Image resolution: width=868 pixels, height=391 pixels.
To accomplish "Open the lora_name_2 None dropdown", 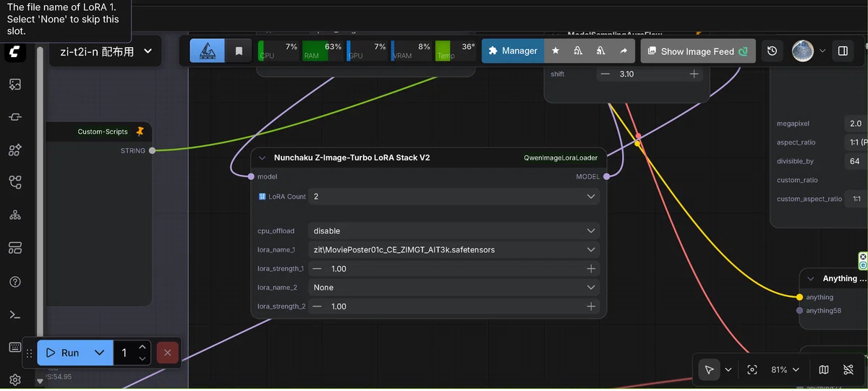I will click(454, 288).
